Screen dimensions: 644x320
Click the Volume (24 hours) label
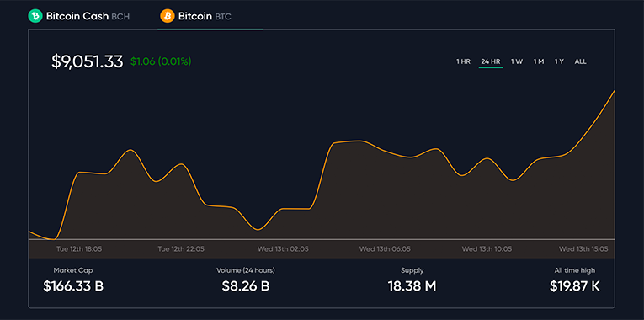[246, 270]
